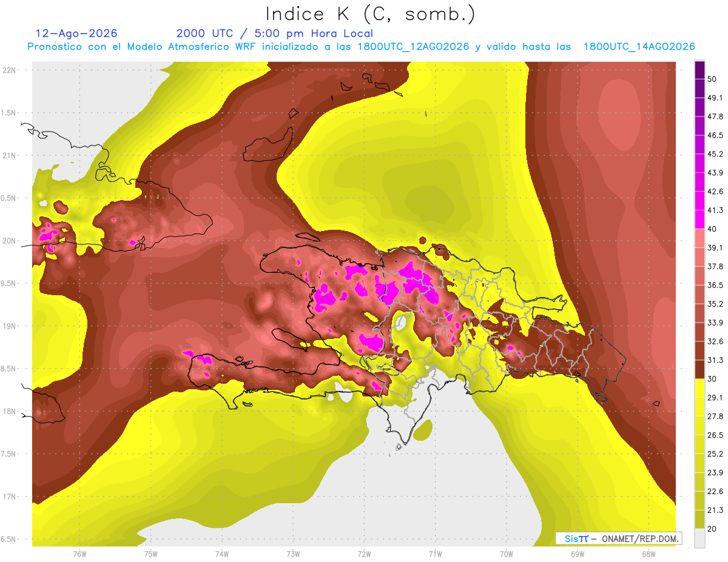Click the colorbar value '30'

[x=713, y=379]
